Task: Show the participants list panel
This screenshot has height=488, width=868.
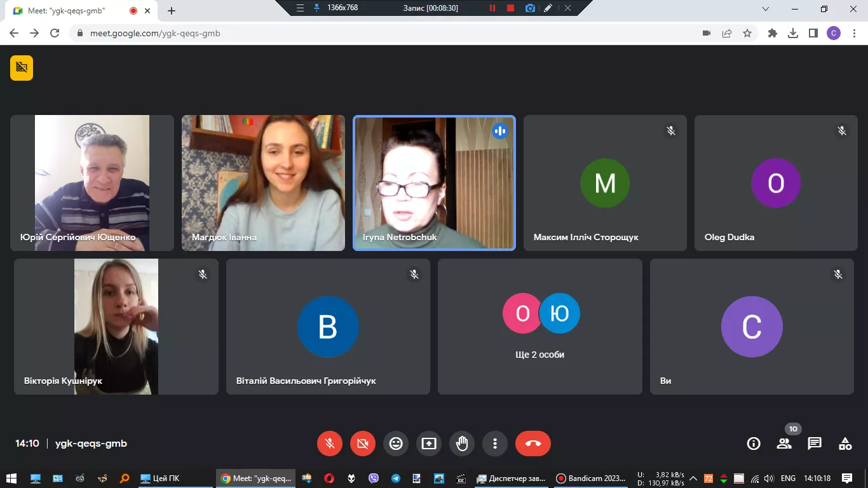Action: (784, 444)
